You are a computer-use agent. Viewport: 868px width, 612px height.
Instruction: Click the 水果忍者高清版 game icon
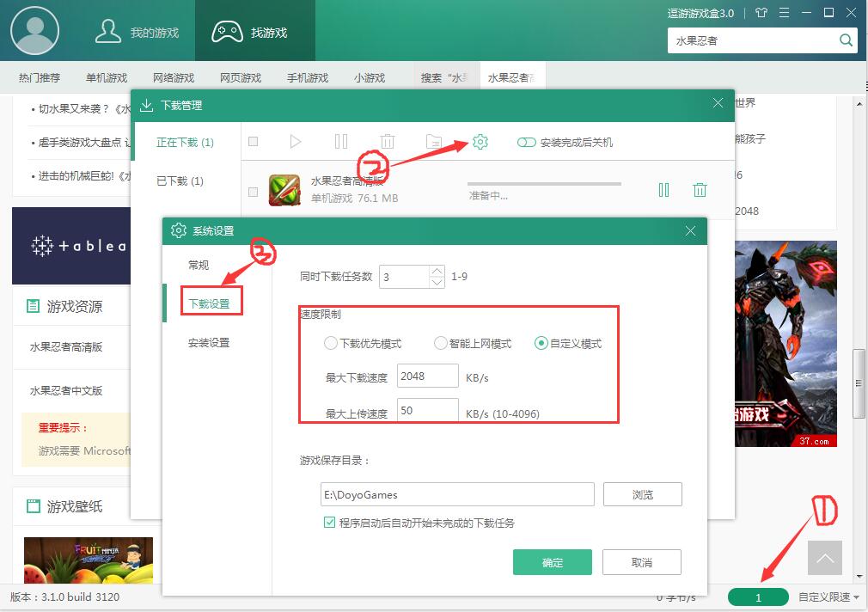[x=284, y=190]
